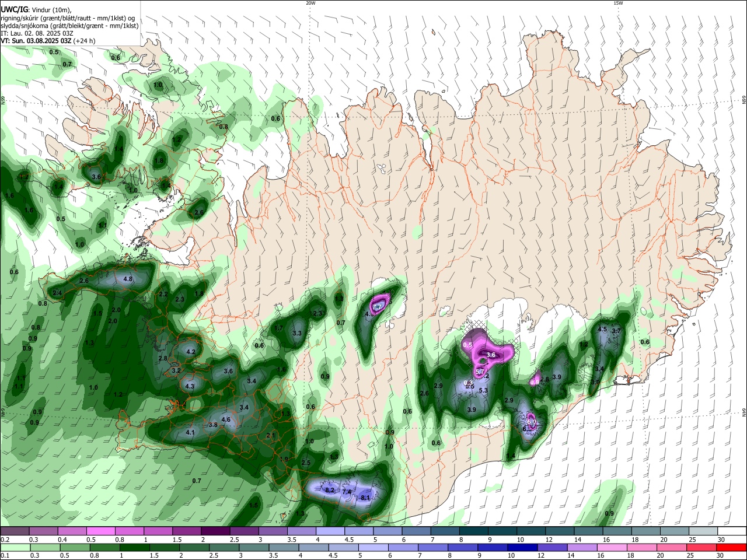Select the 6.3 precipitation value on the map
Viewport: 747px width, 560px height.
coord(528,429)
